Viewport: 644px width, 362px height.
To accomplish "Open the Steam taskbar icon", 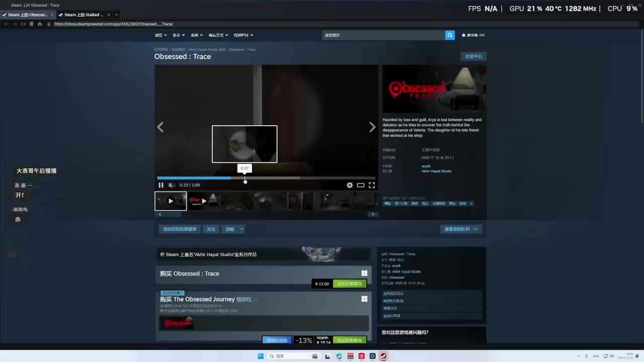I will pyautogui.click(x=383, y=356).
